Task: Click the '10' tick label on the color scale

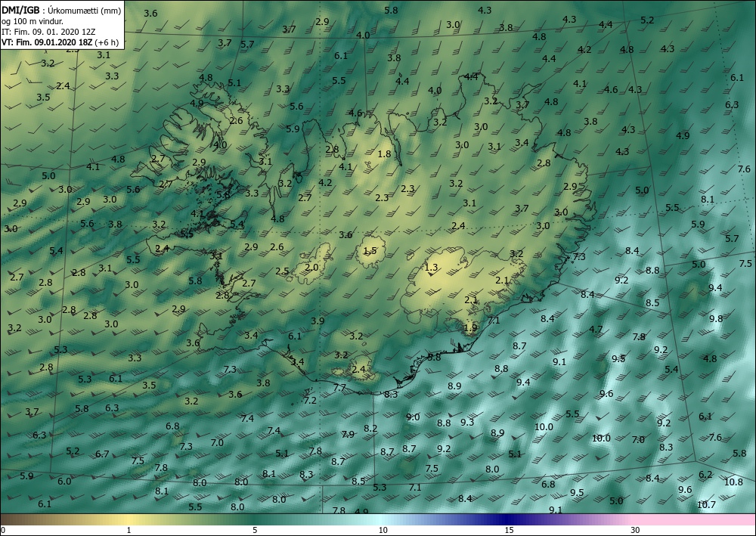Action: coord(383,530)
